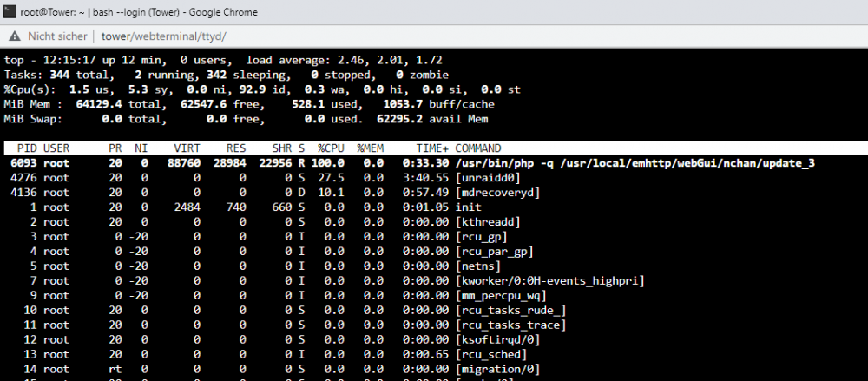The image size is (868, 381).
Task: Click the 'rt' priority value for migration/0
Action: click(x=115, y=369)
